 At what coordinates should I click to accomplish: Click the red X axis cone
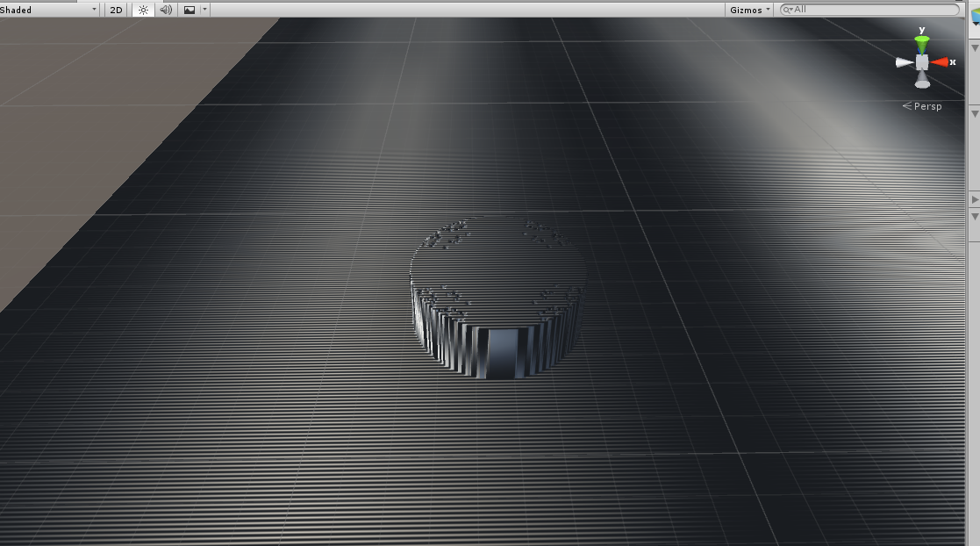coord(940,62)
